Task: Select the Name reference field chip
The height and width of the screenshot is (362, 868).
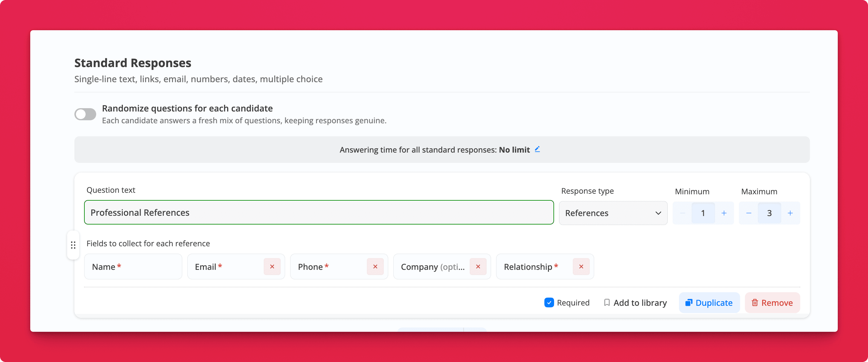Action: click(x=133, y=267)
